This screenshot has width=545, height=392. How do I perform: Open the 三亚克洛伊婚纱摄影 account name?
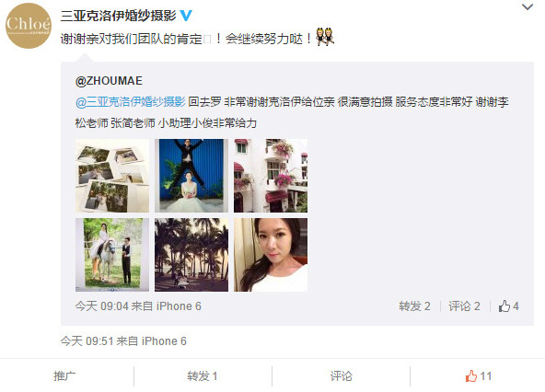118,16
